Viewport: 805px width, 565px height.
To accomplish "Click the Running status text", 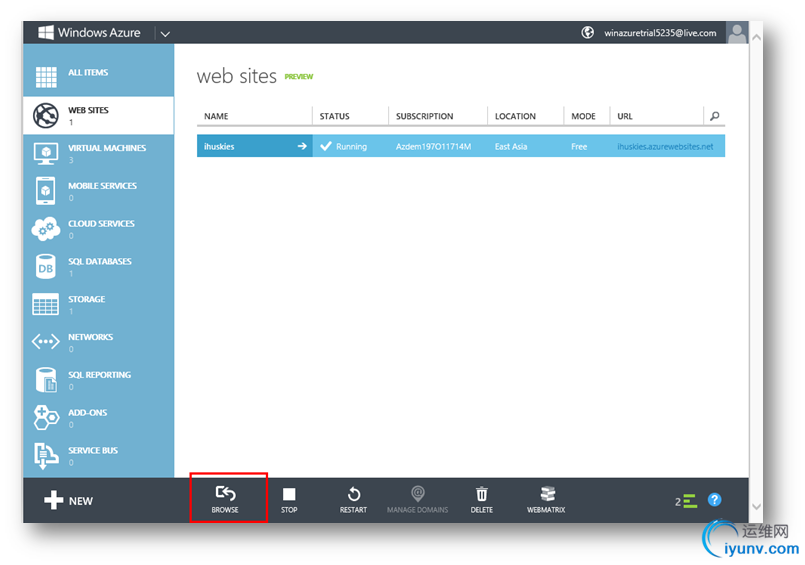I will pyautogui.click(x=351, y=147).
